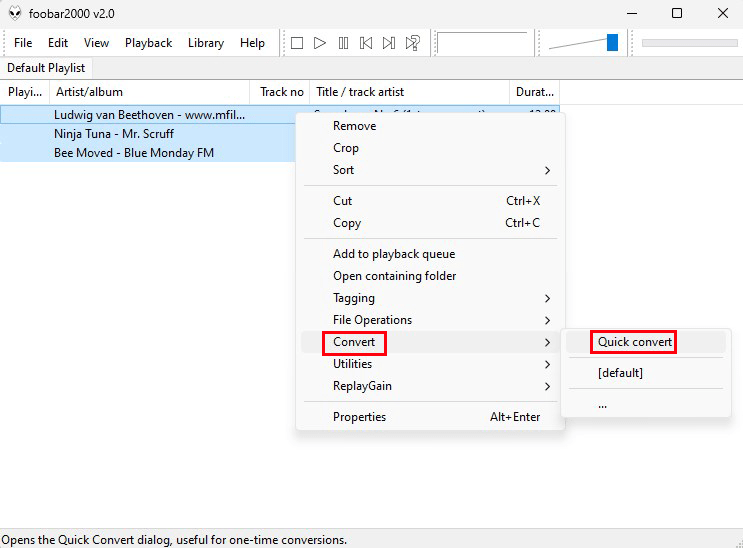Switch to the Default Playlist tab

tap(46, 68)
